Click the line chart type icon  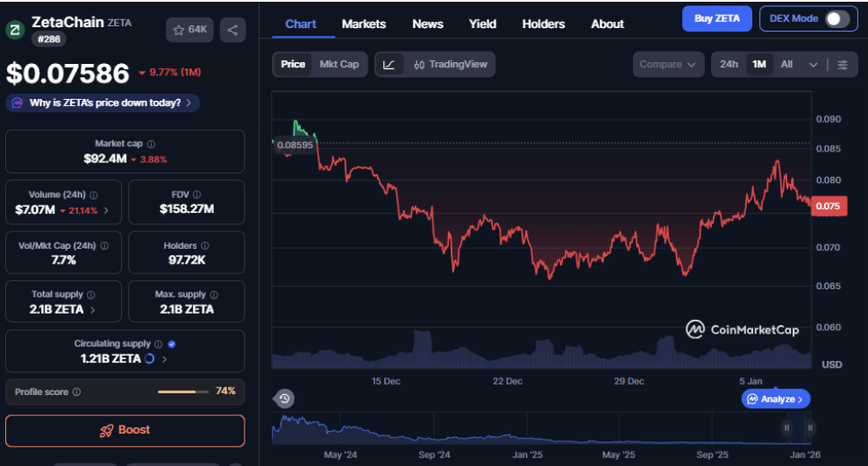coord(389,65)
